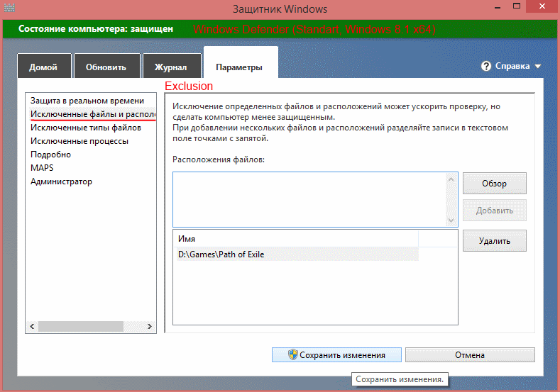Select the Подробно settings item
Image resolution: width=560 pixels, height=392 pixels.
50,155
